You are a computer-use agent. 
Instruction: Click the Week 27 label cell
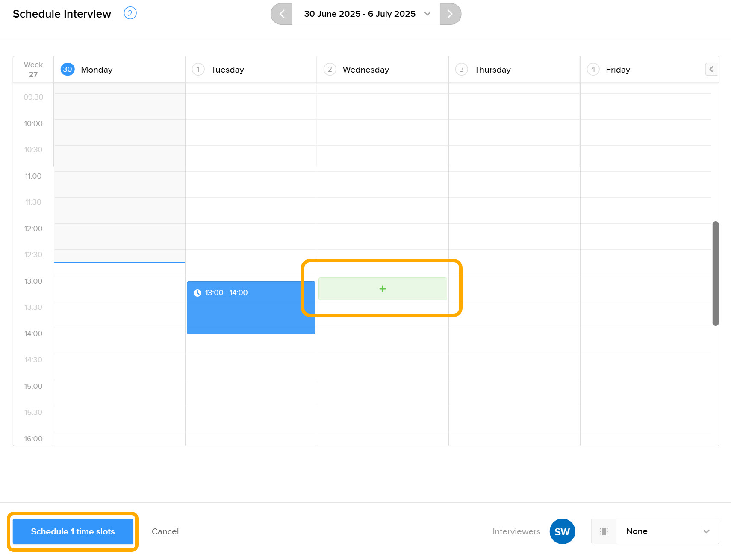(x=33, y=69)
